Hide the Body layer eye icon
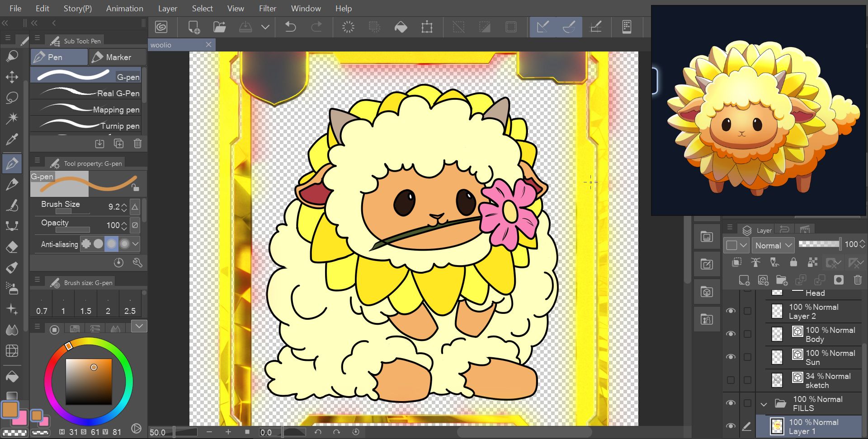Image resolution: width=868 pixels, height=439 pixels. tap(731, 334)
